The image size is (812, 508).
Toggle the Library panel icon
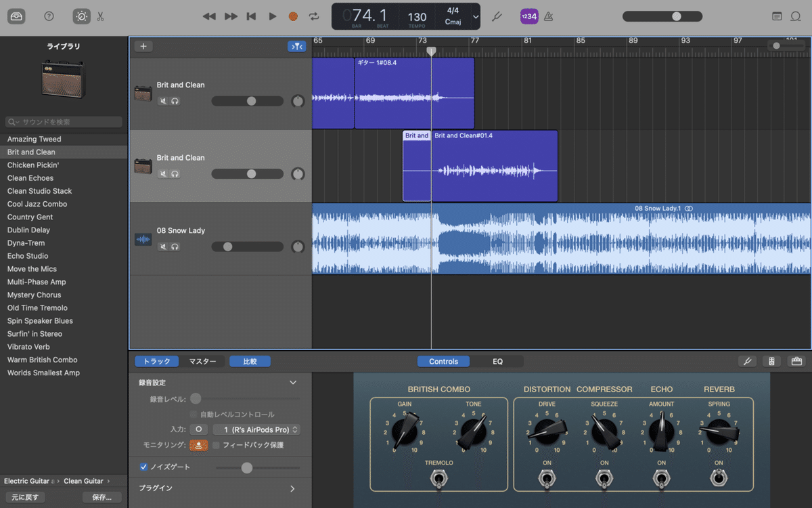coord(17,16)
